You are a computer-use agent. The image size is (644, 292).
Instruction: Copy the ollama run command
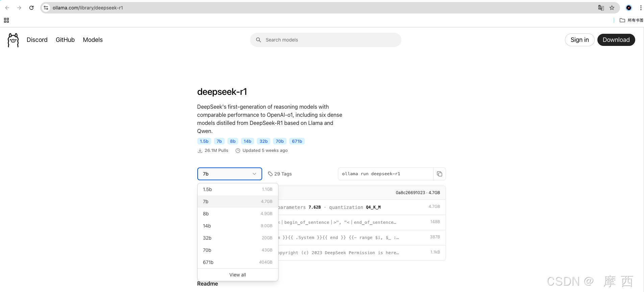click(440, 174)
